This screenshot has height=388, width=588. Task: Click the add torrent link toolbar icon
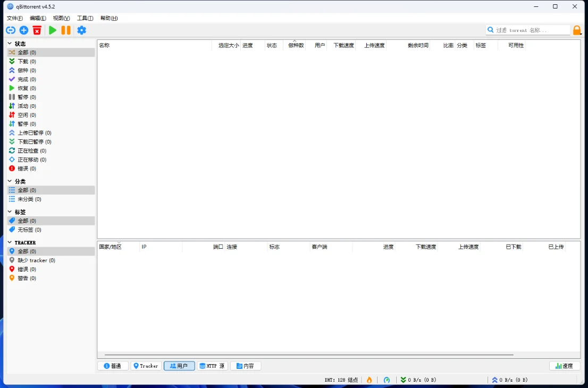11,30
